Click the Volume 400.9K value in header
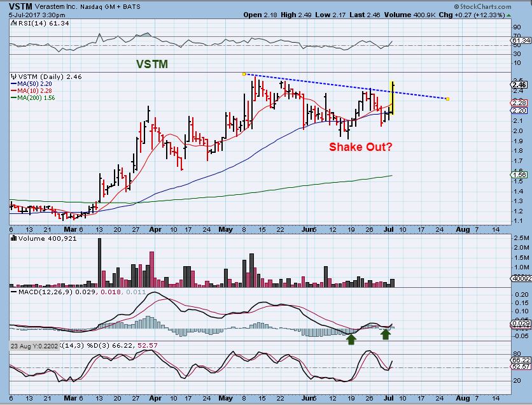Image resolution: width=532 pixels, height=405 pixels. (410, 15)
